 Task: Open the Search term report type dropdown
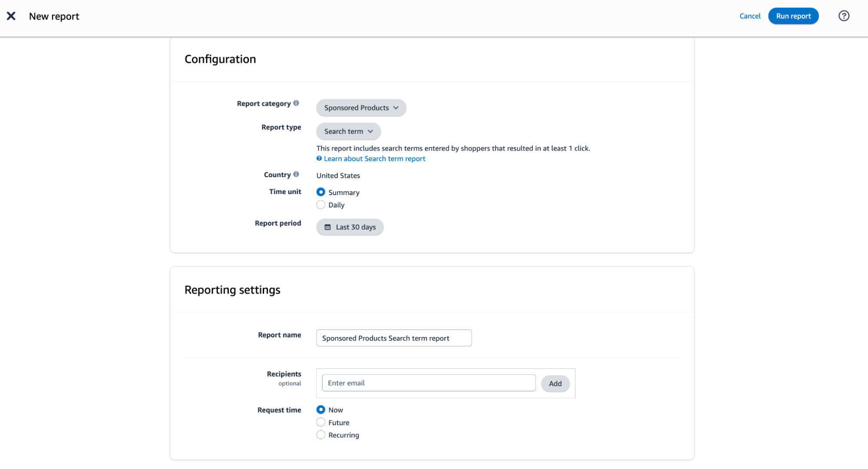point(348,131)
